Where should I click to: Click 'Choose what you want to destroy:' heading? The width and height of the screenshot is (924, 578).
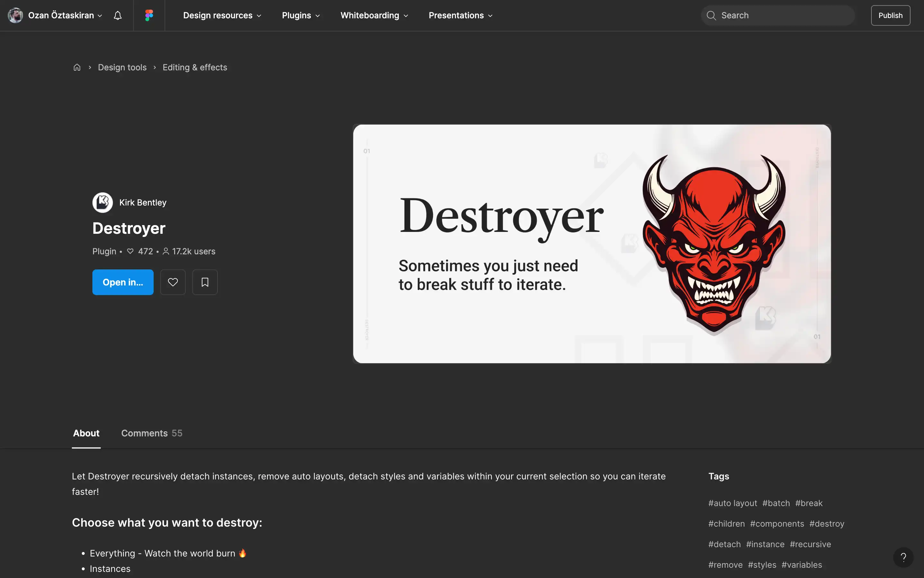[x=167, y=522]
